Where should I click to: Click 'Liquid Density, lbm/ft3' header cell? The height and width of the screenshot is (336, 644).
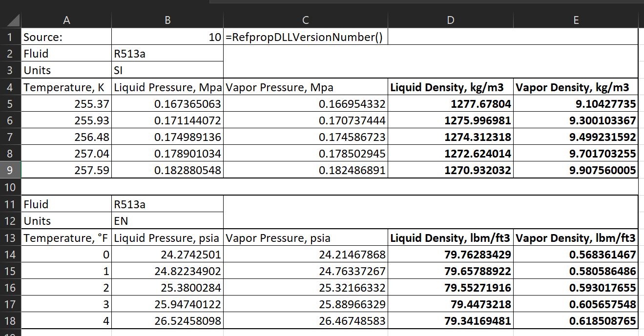(x=451, y=237)
